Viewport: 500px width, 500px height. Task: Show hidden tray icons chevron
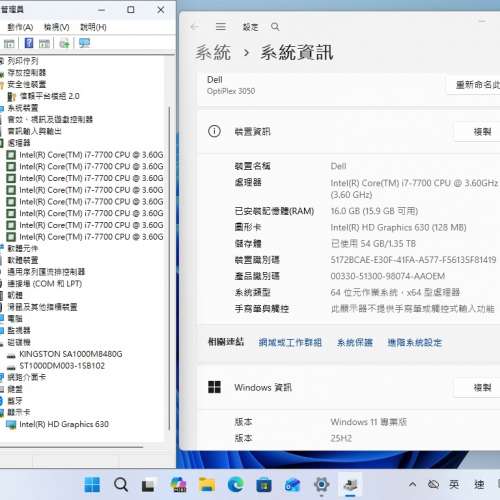click(x=412, y=484)
